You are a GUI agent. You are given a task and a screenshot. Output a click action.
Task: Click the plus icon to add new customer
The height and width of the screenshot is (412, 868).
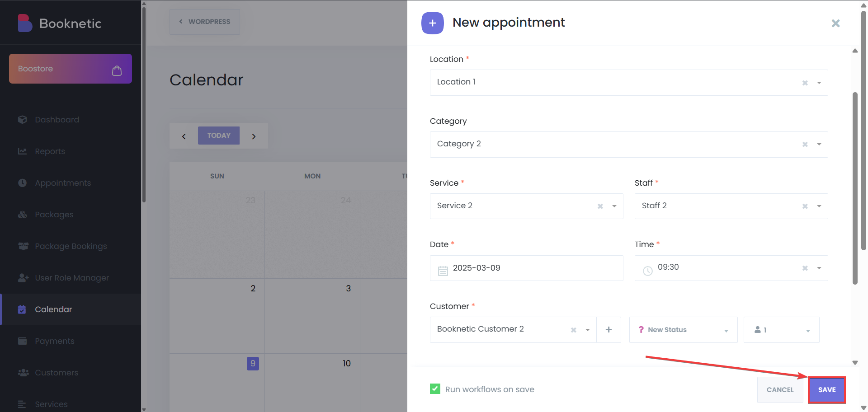pyautogui.click(x=609, y=330)
